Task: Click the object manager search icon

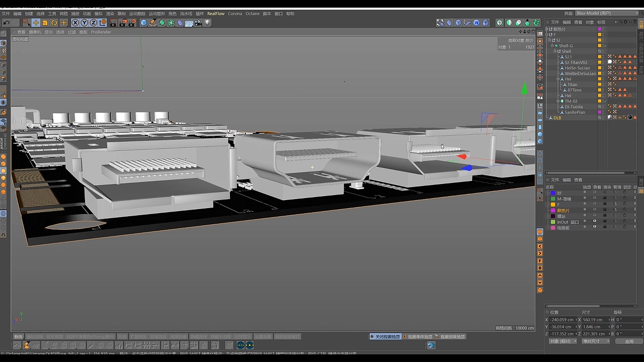Action: pos(621,22)
